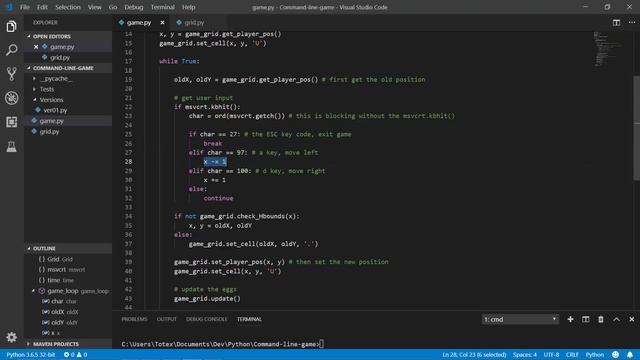Viewport: 640px width, 360px height.
Task: Click the terminal command prompt line
Action: coord(222,344)
